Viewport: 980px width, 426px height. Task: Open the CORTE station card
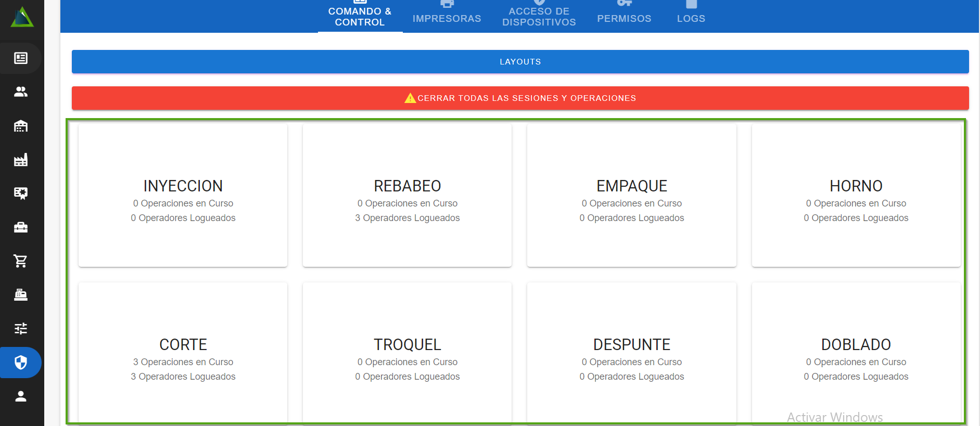click(183, 354)
